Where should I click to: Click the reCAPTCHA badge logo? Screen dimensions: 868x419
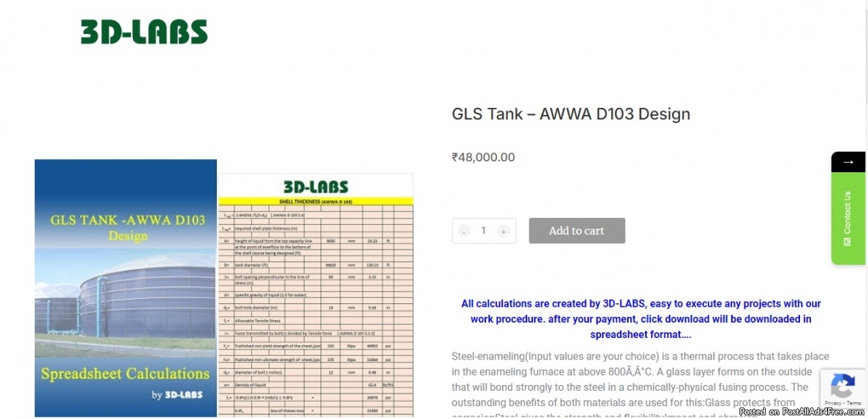(x=843, y=384)
